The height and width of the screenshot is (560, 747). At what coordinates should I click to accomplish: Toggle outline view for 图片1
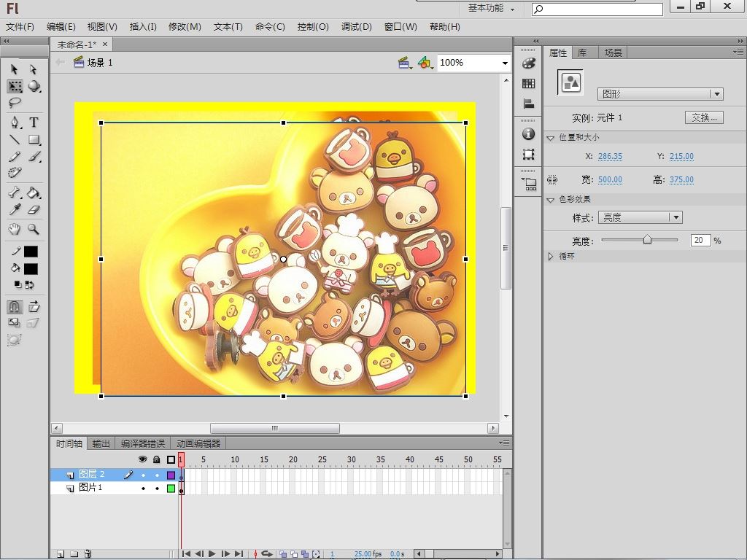(171, 489)
